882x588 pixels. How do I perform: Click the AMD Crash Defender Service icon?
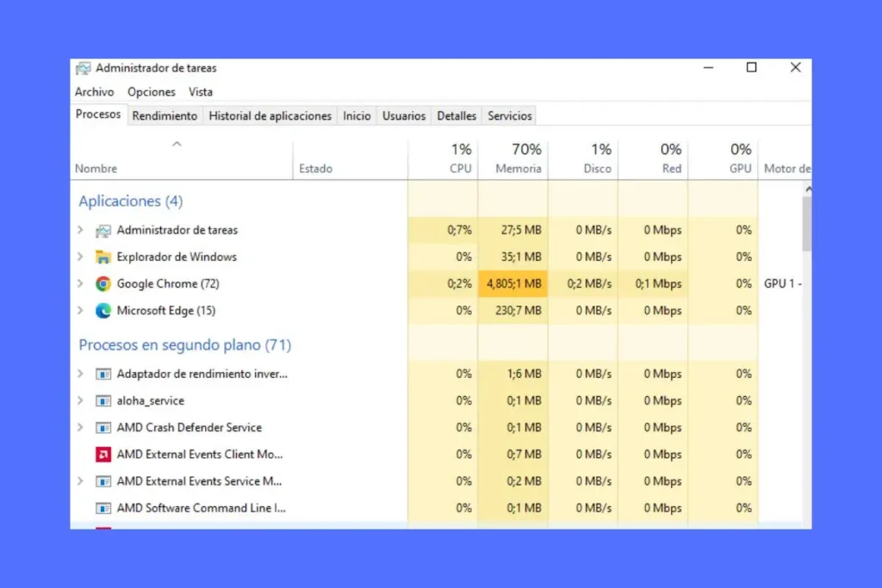[103, 429]
